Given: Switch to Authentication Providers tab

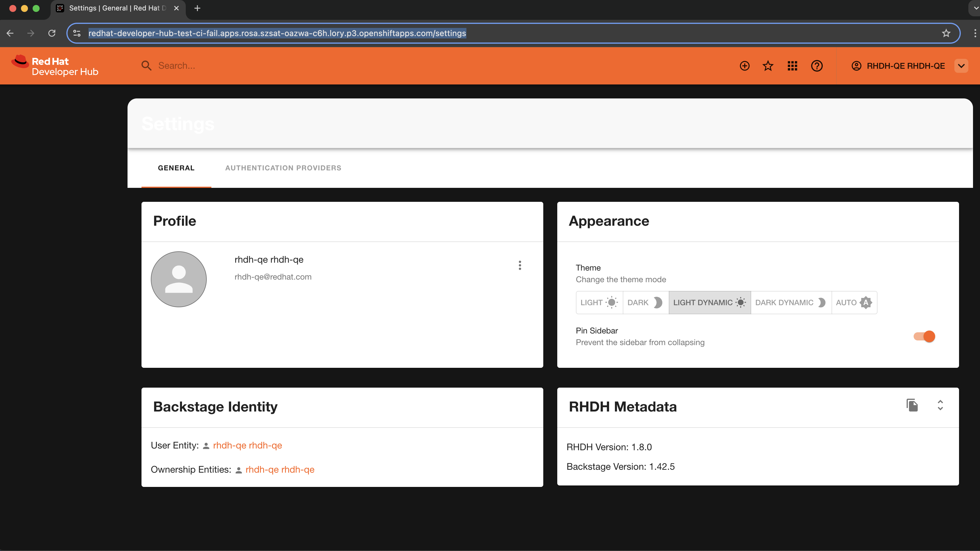Looking at the screenshot, I should click(x=283, y=168).
